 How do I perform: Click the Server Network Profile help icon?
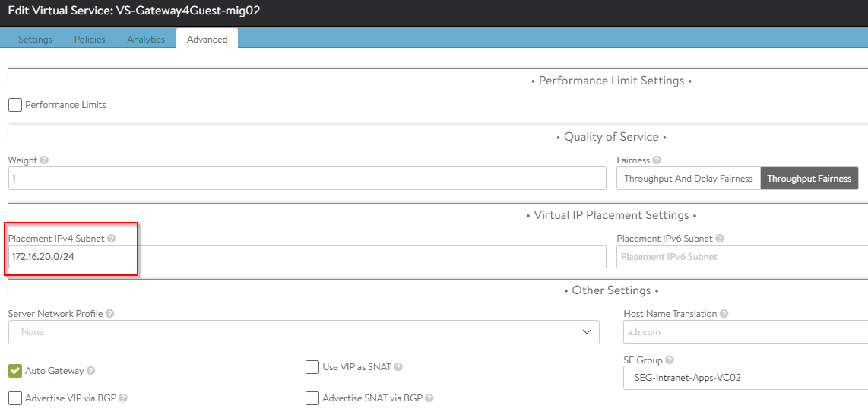coord(109,314)
